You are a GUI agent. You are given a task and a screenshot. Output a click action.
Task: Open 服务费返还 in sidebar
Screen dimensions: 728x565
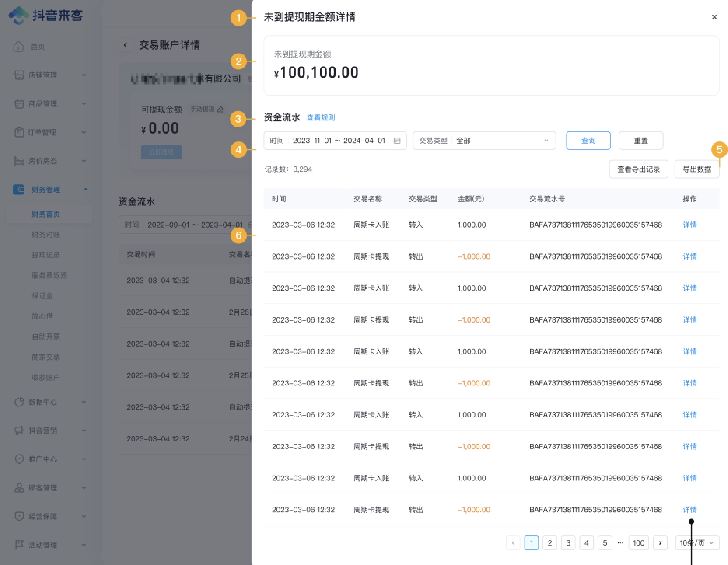pos(49,276)
